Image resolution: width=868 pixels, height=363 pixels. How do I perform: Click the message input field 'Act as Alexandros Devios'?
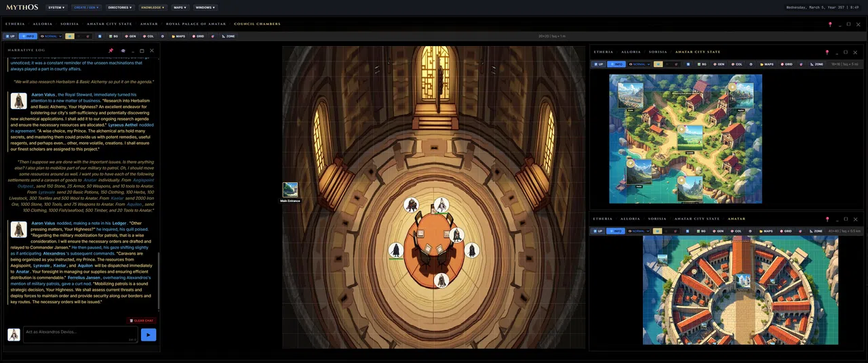click(81, 334)
